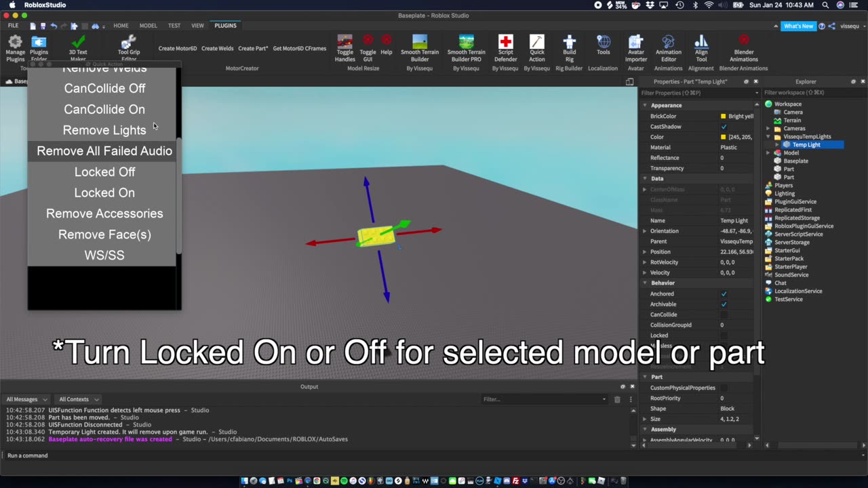Click the Workspace icon in Explorer
868x488 pixels.
pos(768,104)
